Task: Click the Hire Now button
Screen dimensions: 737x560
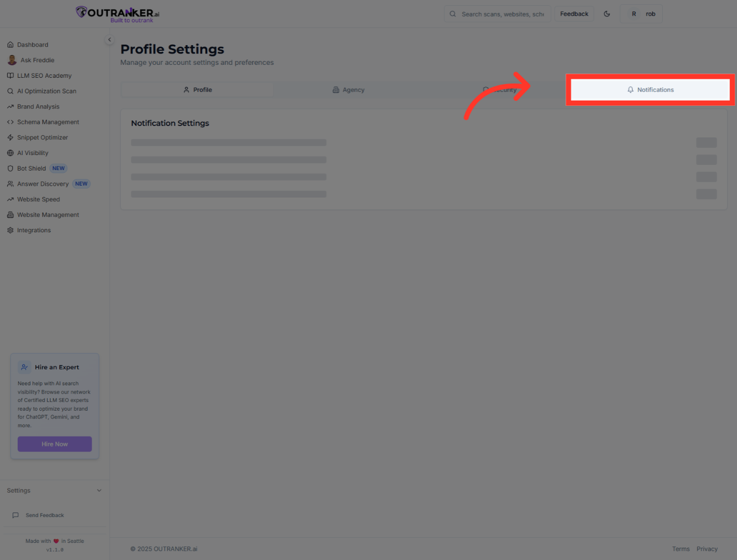Action: point(54,444)
